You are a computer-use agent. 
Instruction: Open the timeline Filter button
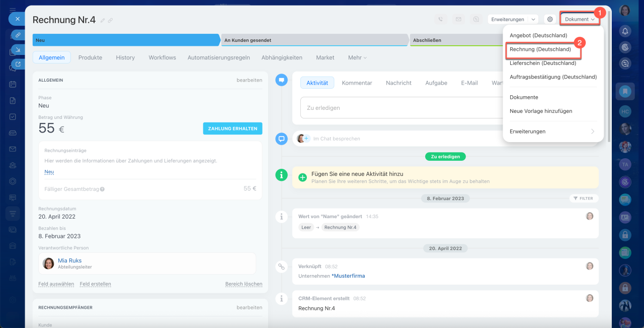pos(584,199)
